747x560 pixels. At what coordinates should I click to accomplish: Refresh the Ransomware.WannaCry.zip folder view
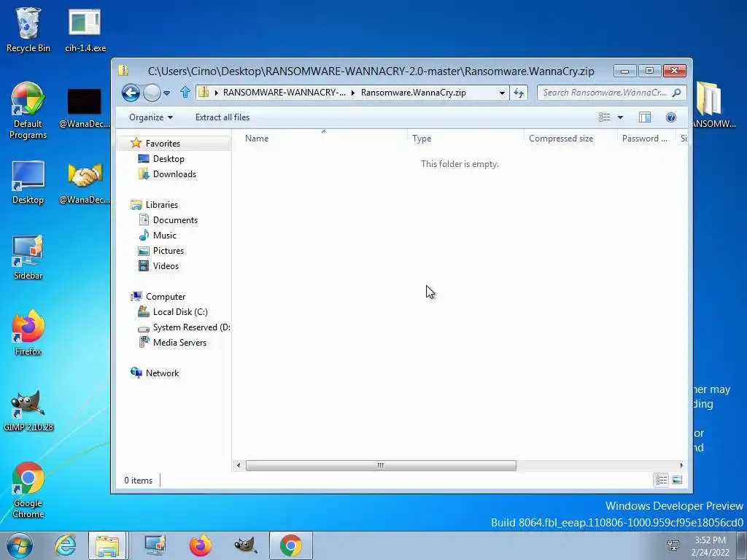[x=519, y=93]
